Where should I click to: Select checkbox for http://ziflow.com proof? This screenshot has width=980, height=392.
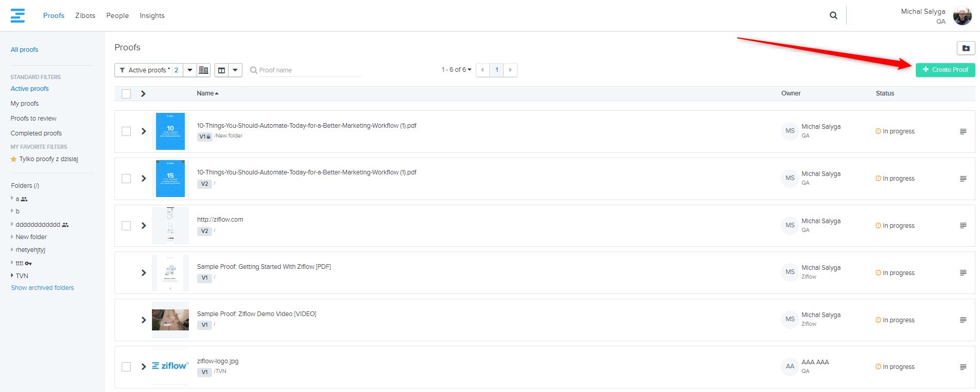[126, 226]
